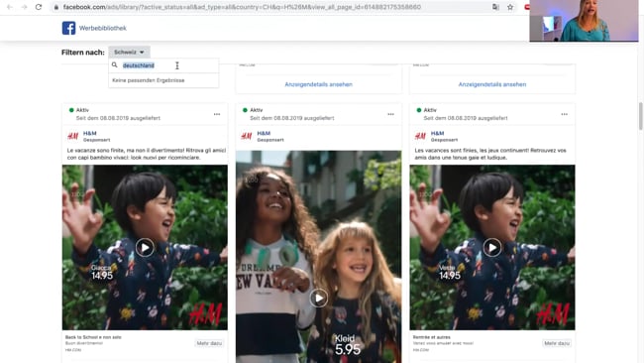Click H&M logo avatar on Italian ad
The image size is (644, 363).
(x=73, y=136)
